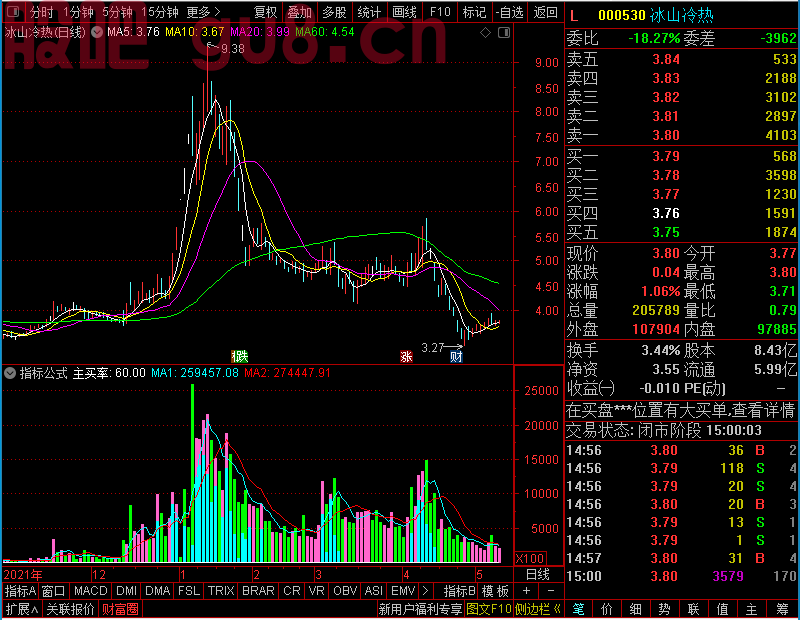Click the 标记 mark button
Viewport: 800px width, 620px height.
click(474, 12)
